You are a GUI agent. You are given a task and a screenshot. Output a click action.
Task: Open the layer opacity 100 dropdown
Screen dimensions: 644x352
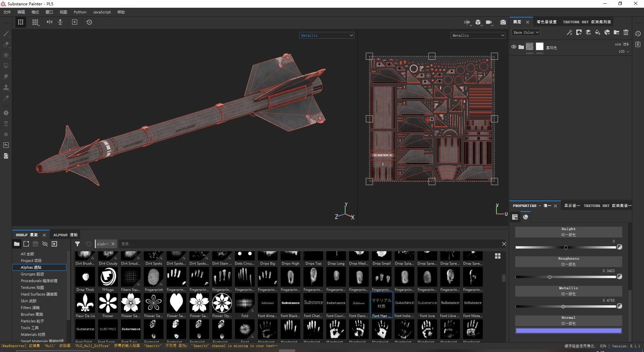pyautogui.click(x=624, y=52)
